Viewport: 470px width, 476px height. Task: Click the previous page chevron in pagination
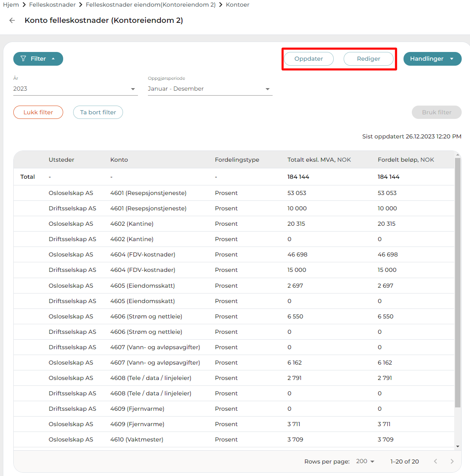436,461
